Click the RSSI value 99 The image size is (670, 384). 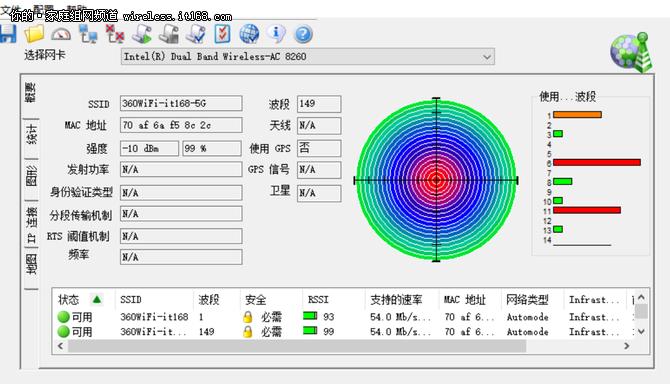pos(329,331)
